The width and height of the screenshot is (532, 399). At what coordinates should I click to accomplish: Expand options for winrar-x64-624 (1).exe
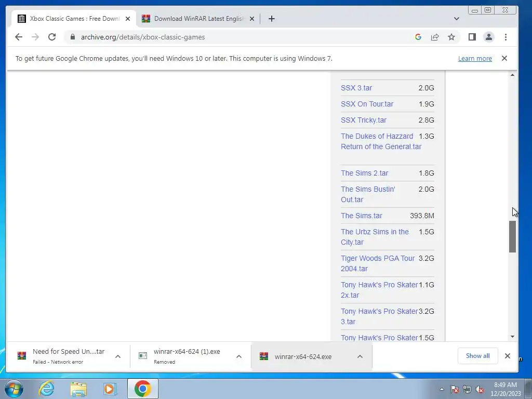239,356
